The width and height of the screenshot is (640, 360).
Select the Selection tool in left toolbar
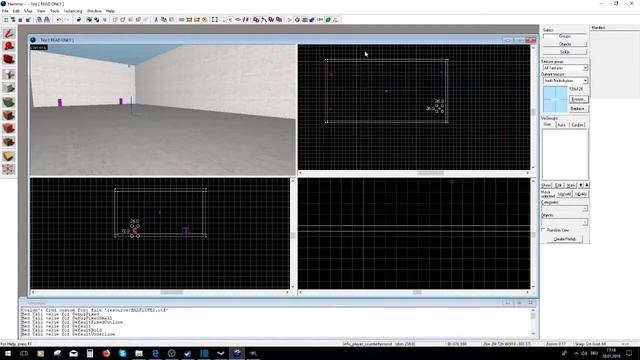(8, 33)
